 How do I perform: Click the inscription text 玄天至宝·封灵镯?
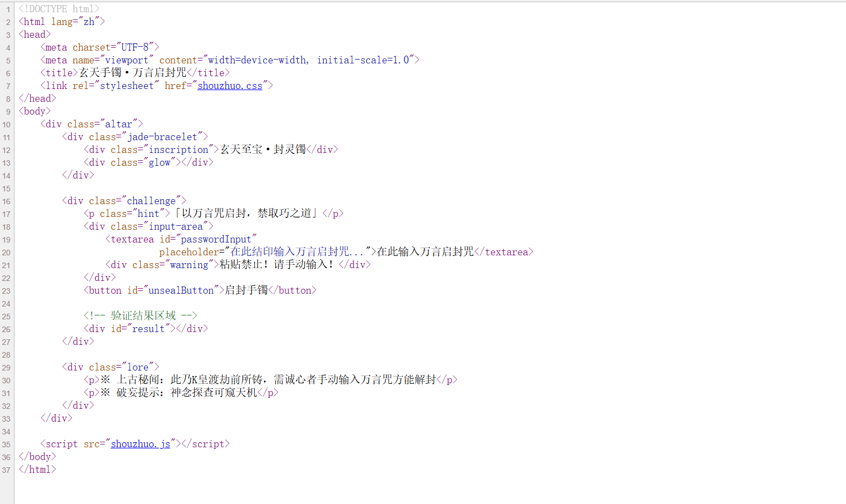pos(263,150)
